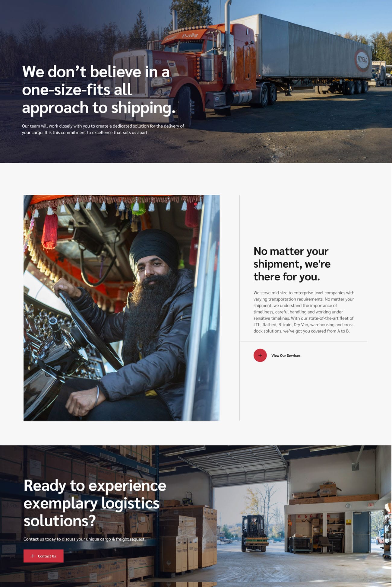Click the large red tassel in truck cab
392x587 pixels.
(x=49, y=229)
